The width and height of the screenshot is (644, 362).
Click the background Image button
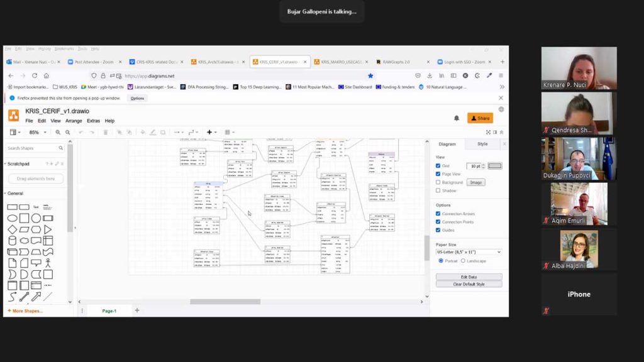[475, 182]
